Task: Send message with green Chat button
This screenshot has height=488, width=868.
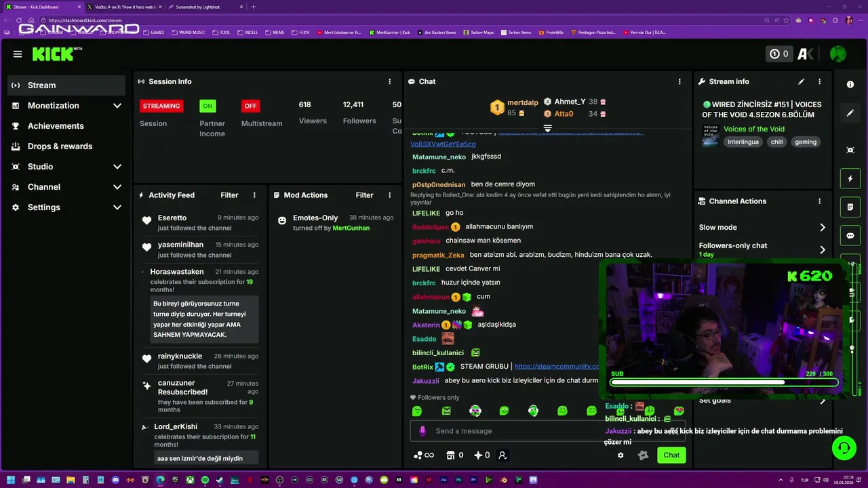Action: [x=671, y=455]
